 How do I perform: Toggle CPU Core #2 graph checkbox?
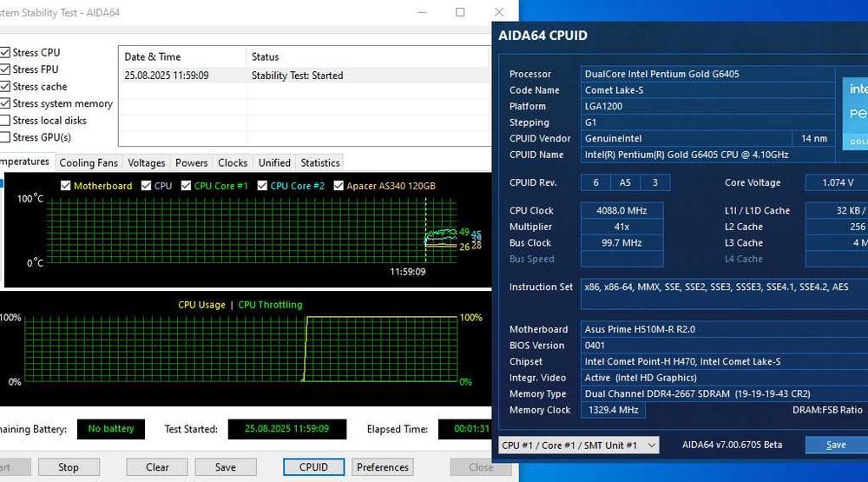click(x=262, y=186)
